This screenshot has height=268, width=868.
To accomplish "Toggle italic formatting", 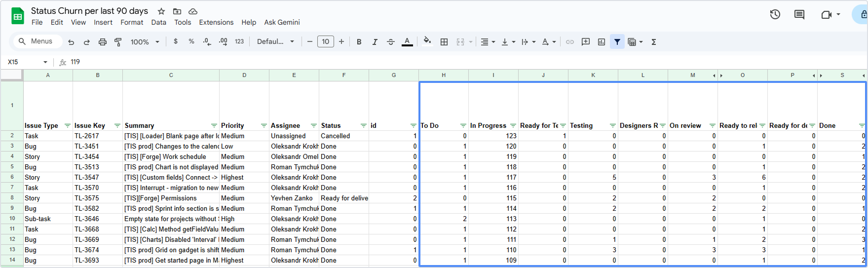I will coord(375,42).
